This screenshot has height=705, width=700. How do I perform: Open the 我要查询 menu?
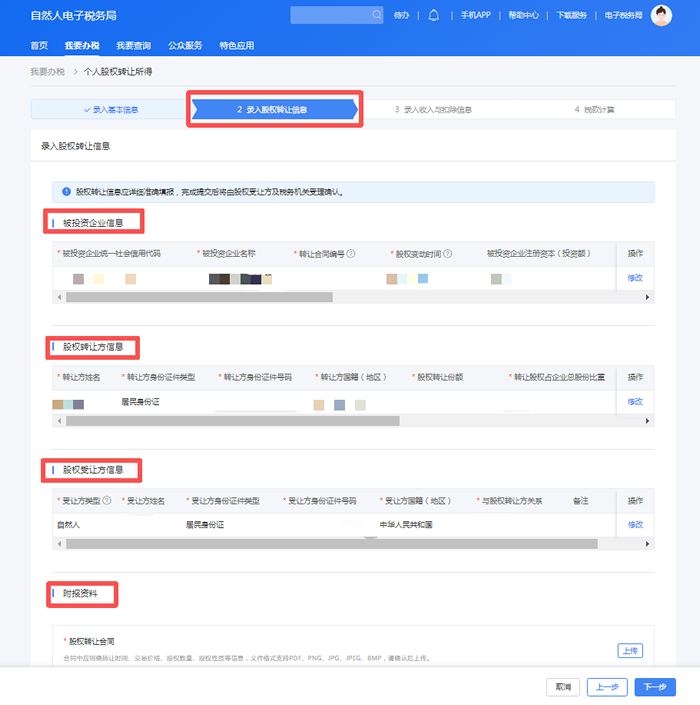pyautogui.click(x=133, y=46)
